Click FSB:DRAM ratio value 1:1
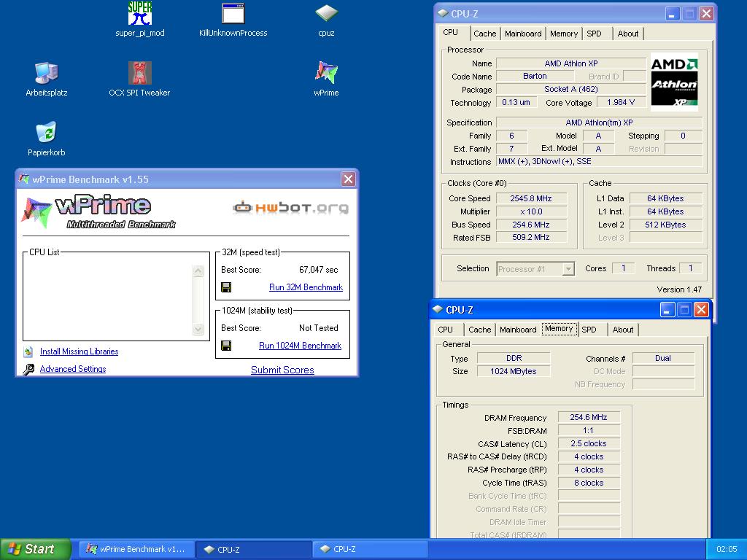747x560 pixels. point(589,430)
